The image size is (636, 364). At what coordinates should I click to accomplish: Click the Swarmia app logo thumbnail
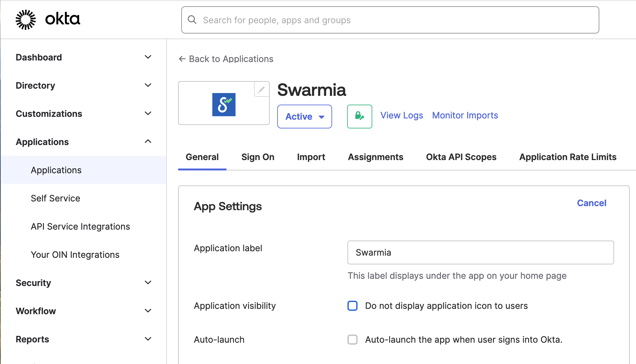(224, 105)
